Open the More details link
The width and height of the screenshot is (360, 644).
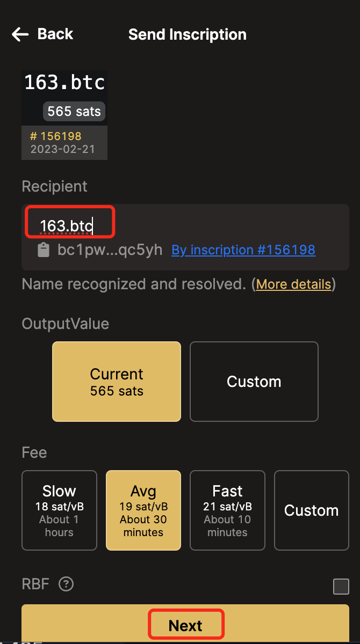pyautogui.click(x=293, y=284)
